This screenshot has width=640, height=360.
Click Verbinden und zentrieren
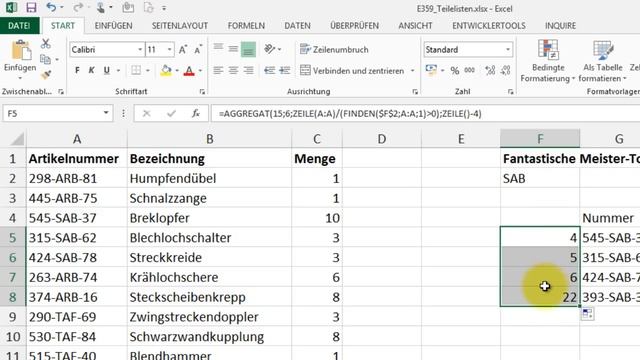point(352,71)
